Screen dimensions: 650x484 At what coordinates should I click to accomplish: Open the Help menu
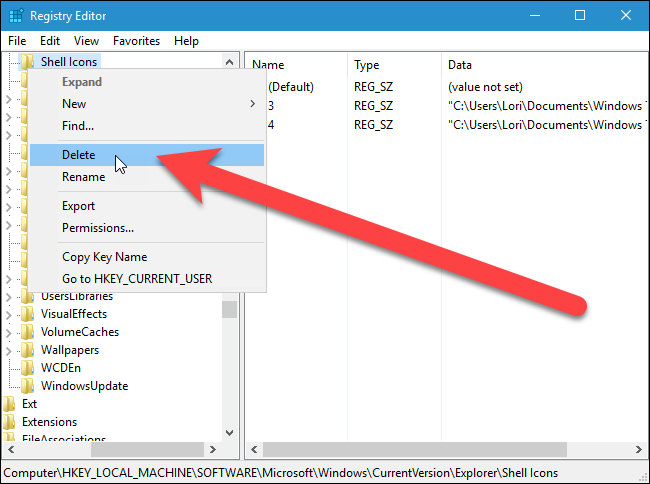(x=186, y=41)
